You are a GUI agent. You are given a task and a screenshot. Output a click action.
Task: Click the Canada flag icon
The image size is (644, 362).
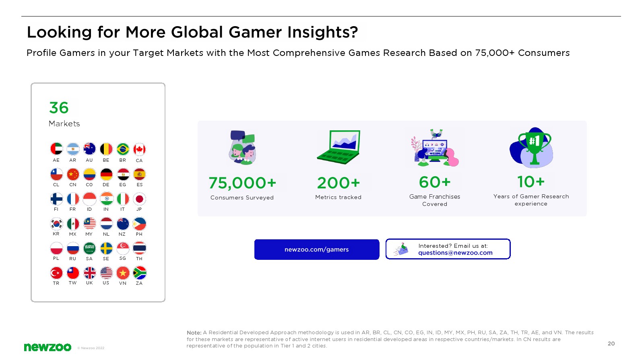[139, 149]
